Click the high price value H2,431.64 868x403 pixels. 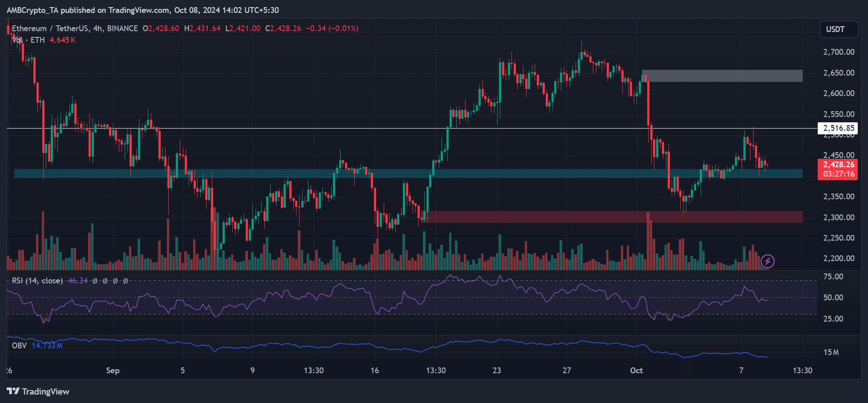[x=202, y=28]
